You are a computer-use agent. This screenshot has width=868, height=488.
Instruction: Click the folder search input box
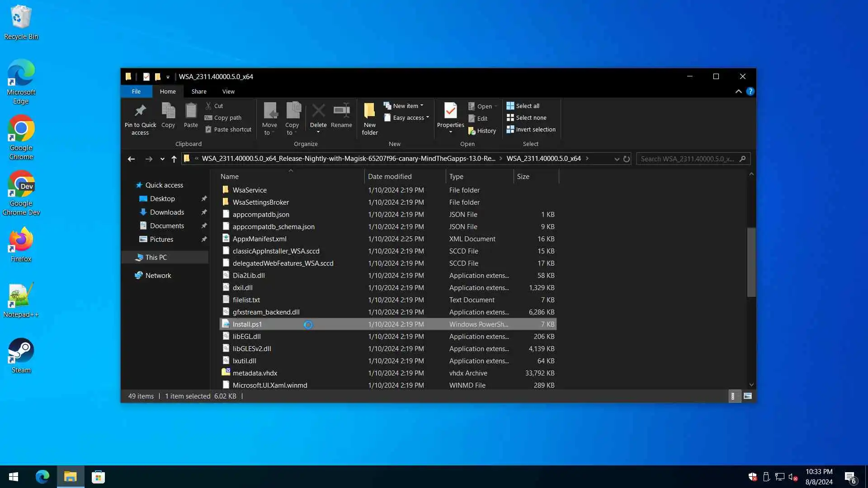pos(687,159)
